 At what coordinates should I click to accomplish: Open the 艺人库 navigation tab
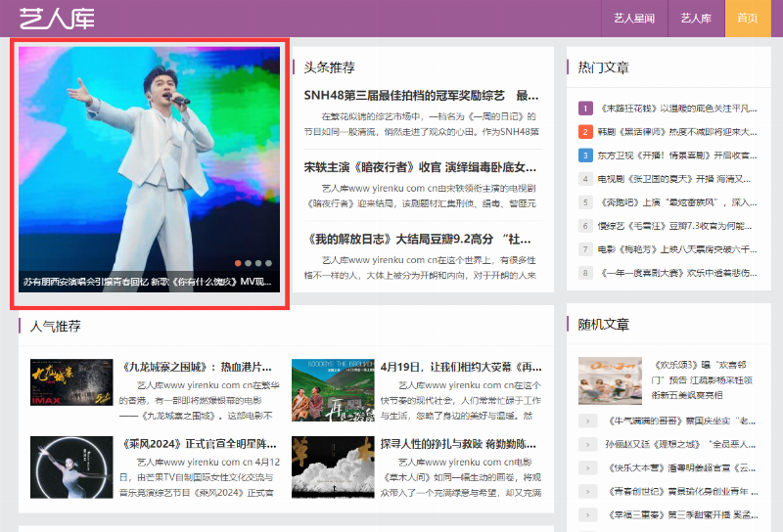[x=696, y=19]
